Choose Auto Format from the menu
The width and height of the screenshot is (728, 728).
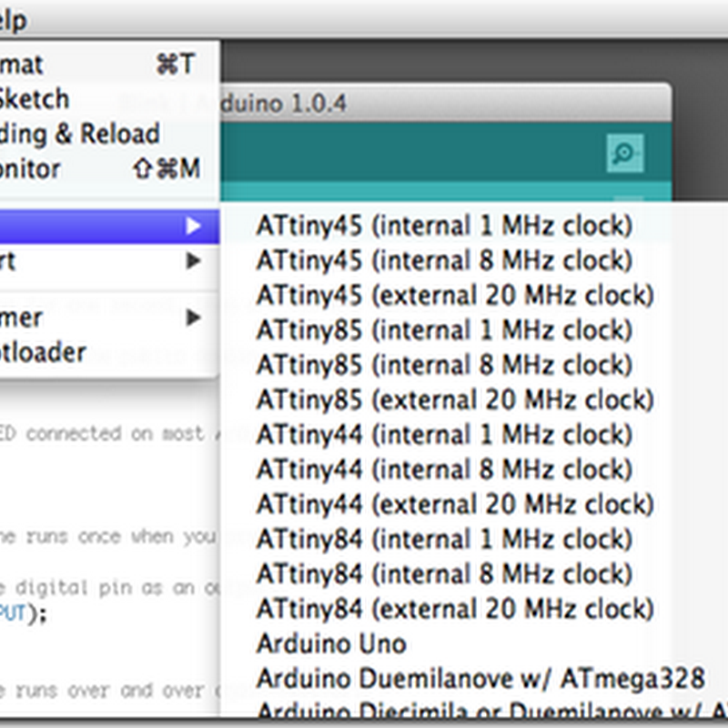click(22, 65)
